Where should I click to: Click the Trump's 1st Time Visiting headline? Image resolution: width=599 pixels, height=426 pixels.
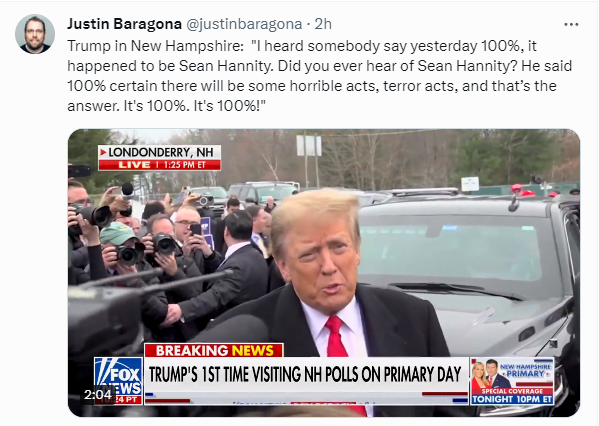(x=306, y=374)
